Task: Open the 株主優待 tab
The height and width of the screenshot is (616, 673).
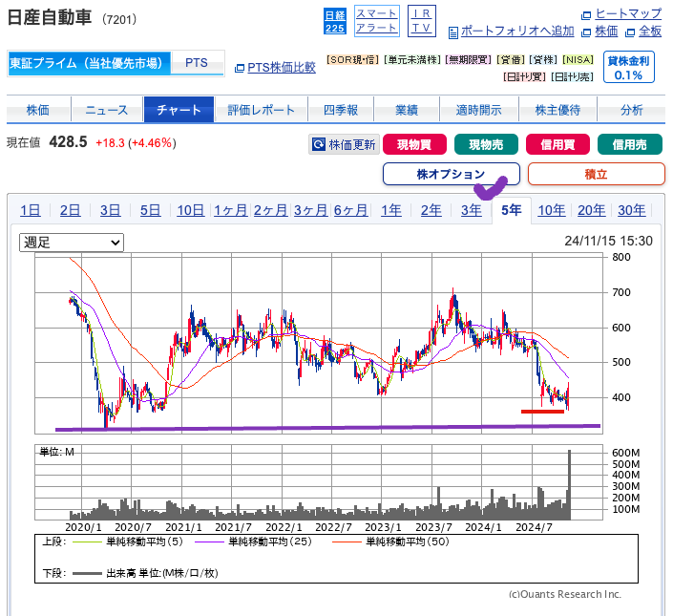Action: click(x=557, y=110)
